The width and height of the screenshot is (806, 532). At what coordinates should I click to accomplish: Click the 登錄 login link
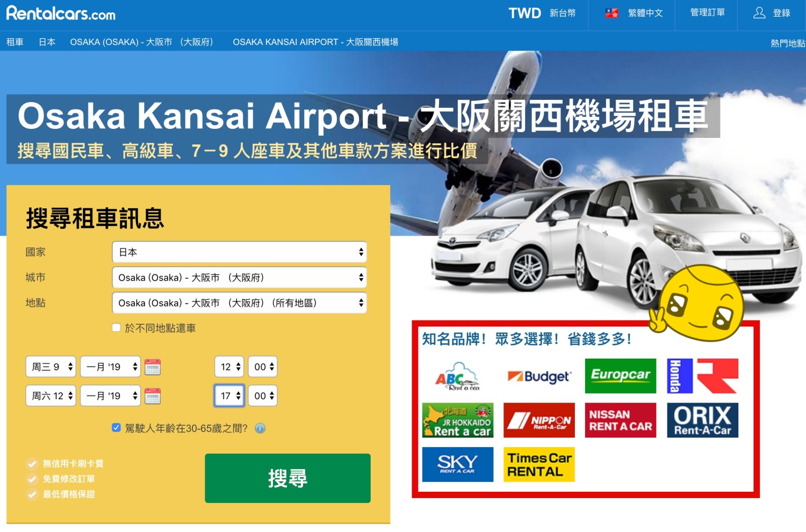(x=781, y=13)
